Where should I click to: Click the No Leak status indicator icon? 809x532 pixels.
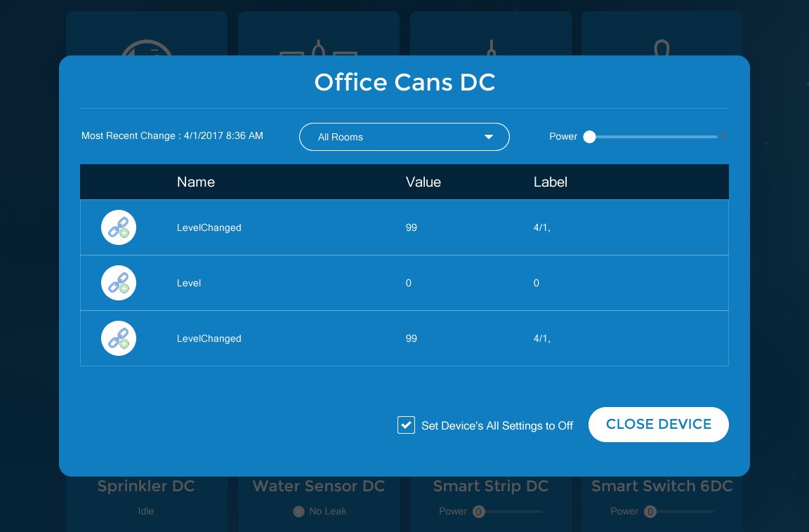[298, 512]
